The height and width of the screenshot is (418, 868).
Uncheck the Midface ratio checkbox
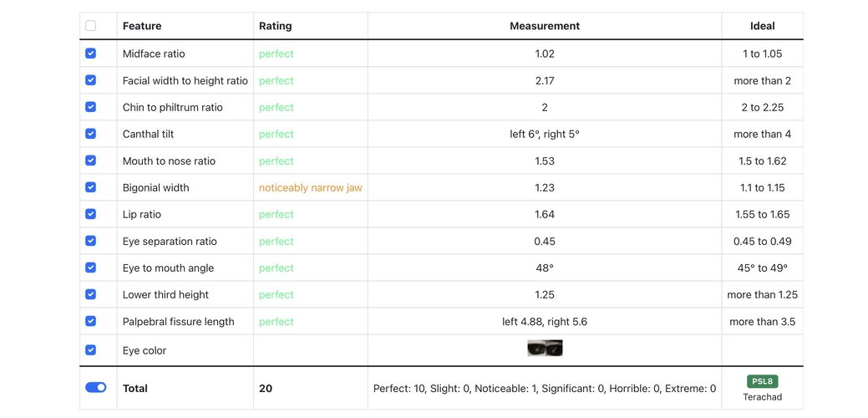click(90, 54)
